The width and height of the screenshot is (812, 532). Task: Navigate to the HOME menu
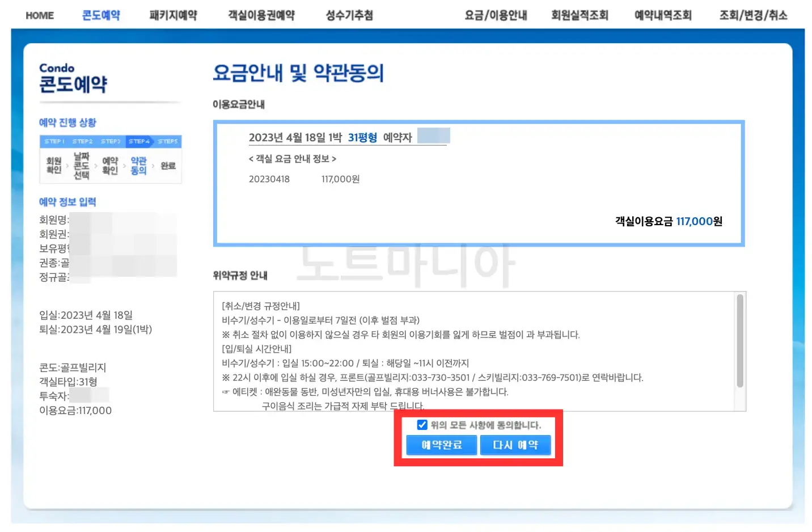pos(39,15)
